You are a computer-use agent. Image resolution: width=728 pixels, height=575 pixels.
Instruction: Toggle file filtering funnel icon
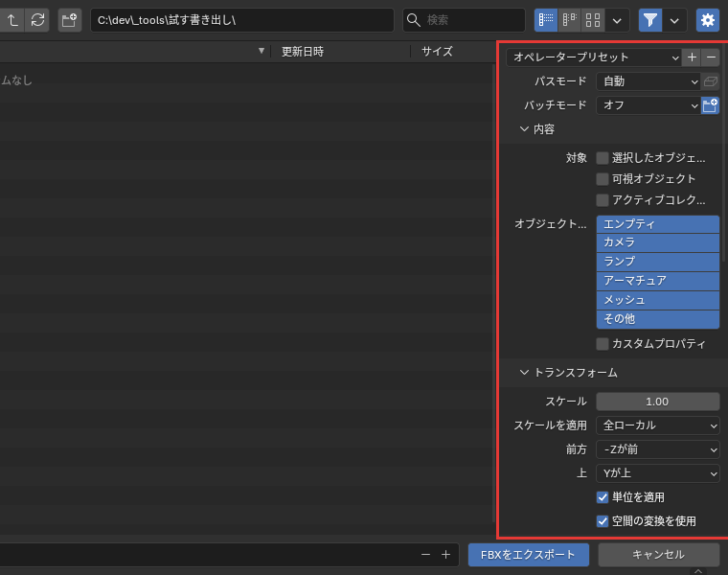pos(650,20)
